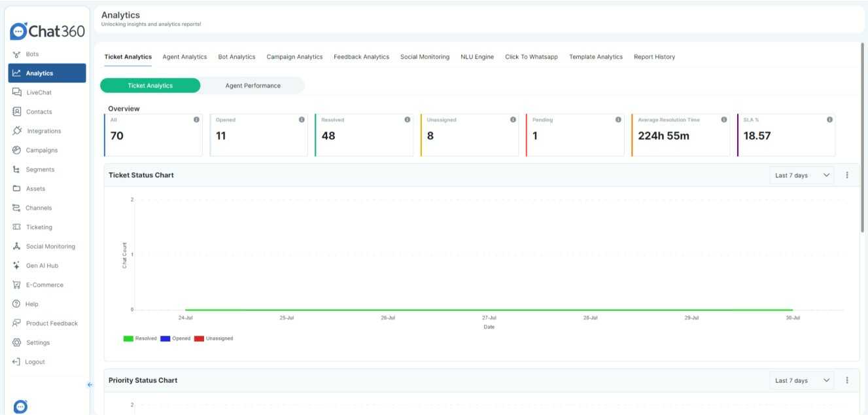This screenshot has height=415, width=868.
Task: Switch to the Agent Analytics tab
Action: click(185, 56)
